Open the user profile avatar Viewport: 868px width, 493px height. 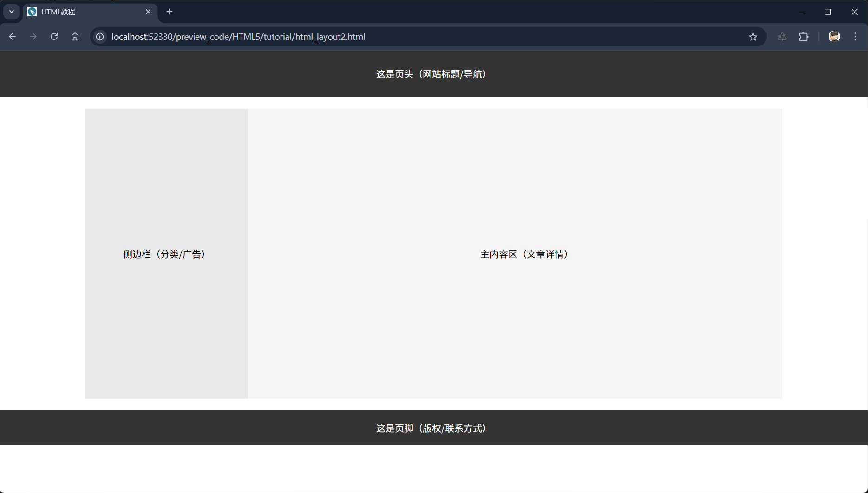(834, 37)
